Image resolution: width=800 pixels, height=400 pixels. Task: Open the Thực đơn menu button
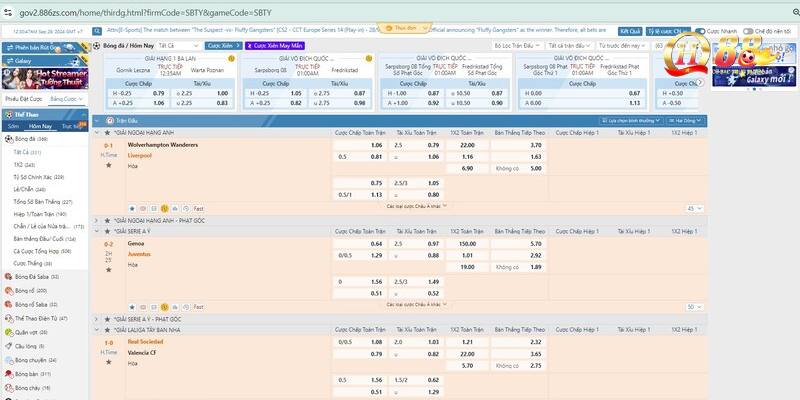[405, 28]
